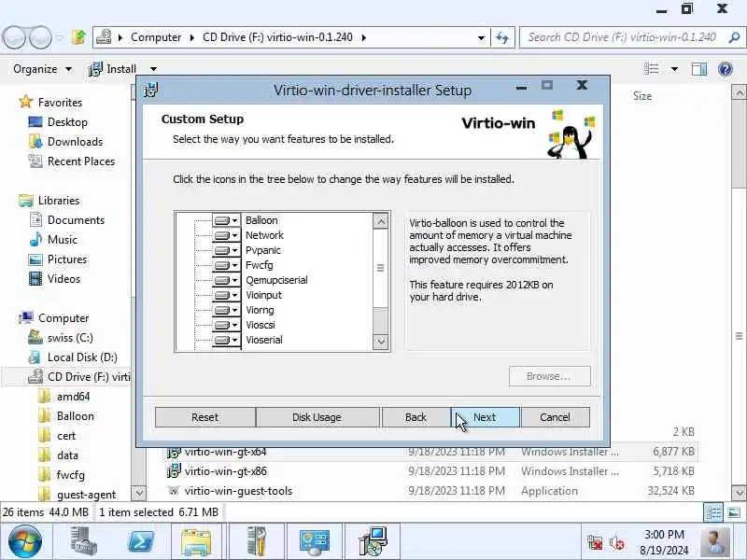747x560 pixels.
Task: Open the Vioscsi feature install-mode dropdown
Action: (x=226, y=325)
